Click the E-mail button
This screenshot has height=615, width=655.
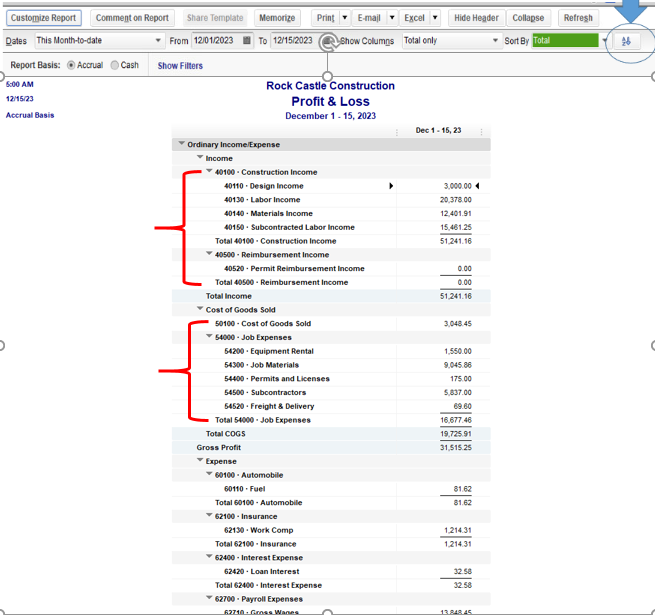pos(369,18)
